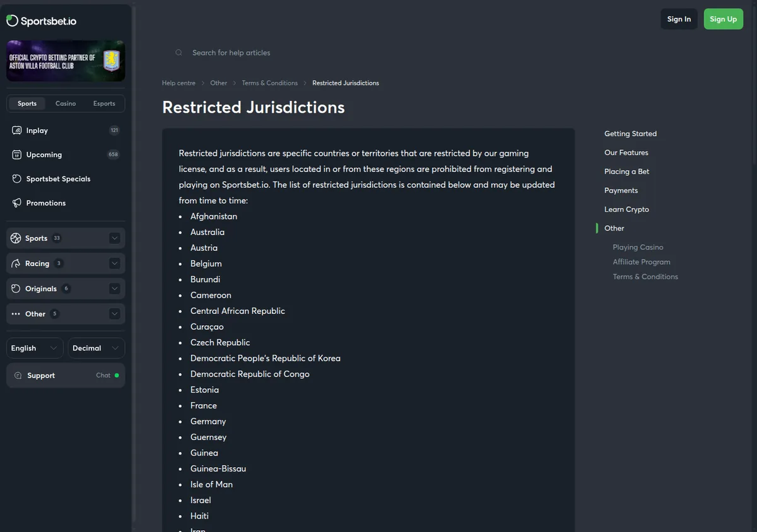Click the Upcoming calendar icon
The width and height of the screenshot is (757, 532).
tap(17, 154)
